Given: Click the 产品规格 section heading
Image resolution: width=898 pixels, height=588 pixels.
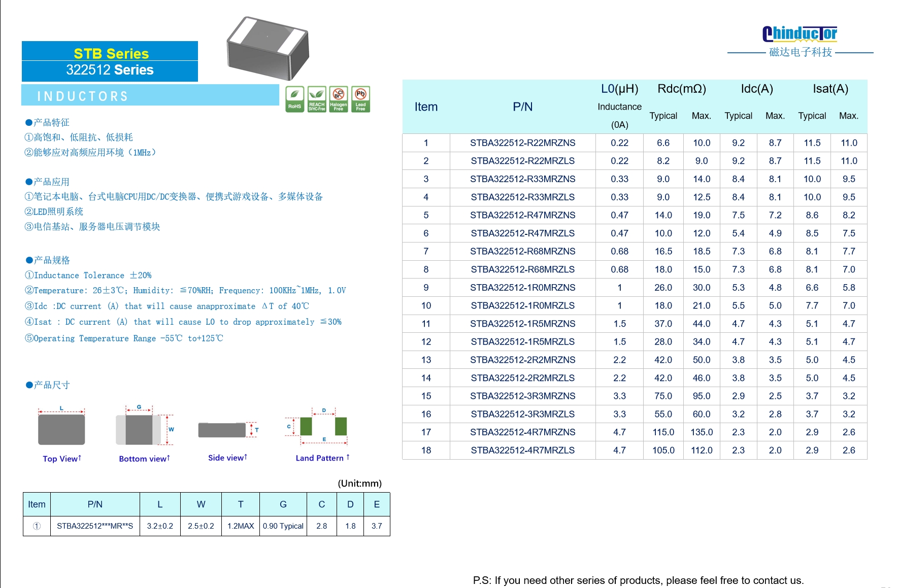Looking at the screenshot, I should tap(47, 260).
